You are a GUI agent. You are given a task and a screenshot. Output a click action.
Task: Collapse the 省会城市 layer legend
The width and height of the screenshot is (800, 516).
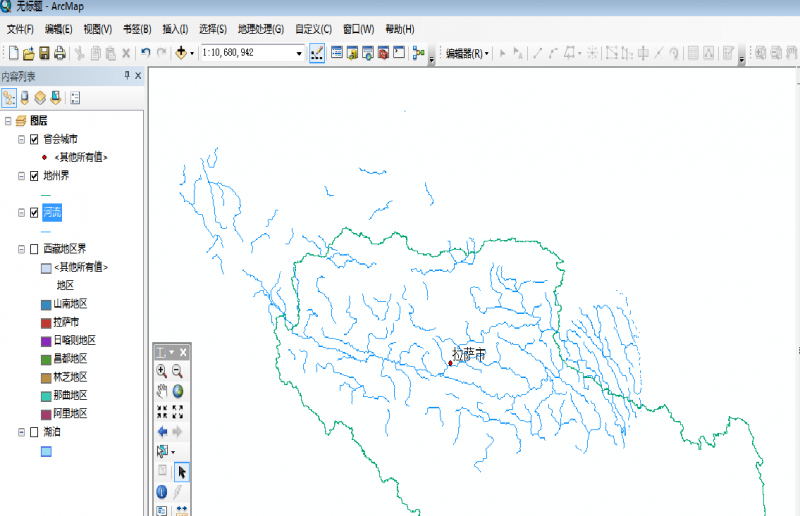(21, 139)
